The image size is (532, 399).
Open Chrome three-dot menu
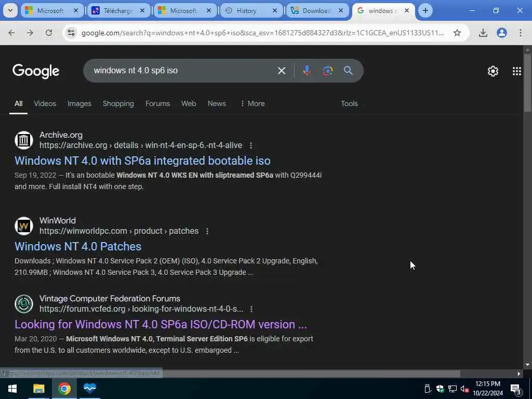520,33
